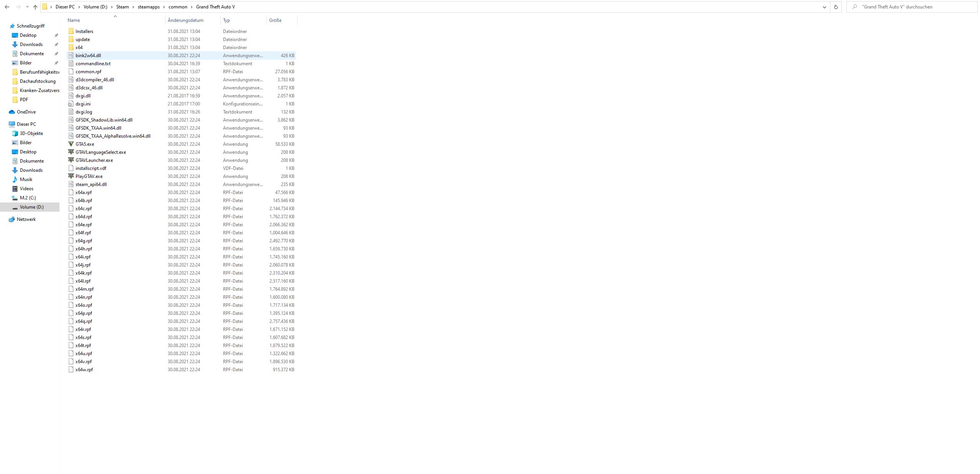Open OneDrive from the sidebar
The width and height of the screenshot is (980, 474).
click(27, 112)
